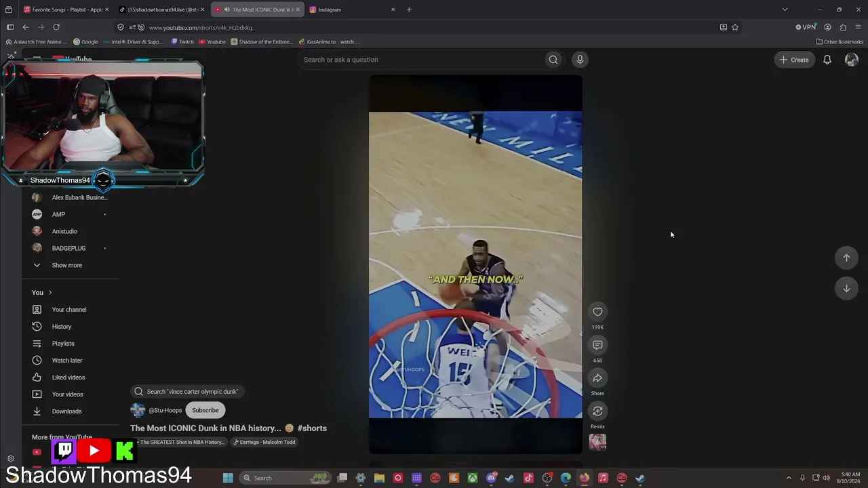This screenshot has height=488, width=868.
Task: Click the Windows Start button
Action: point(228,478)
